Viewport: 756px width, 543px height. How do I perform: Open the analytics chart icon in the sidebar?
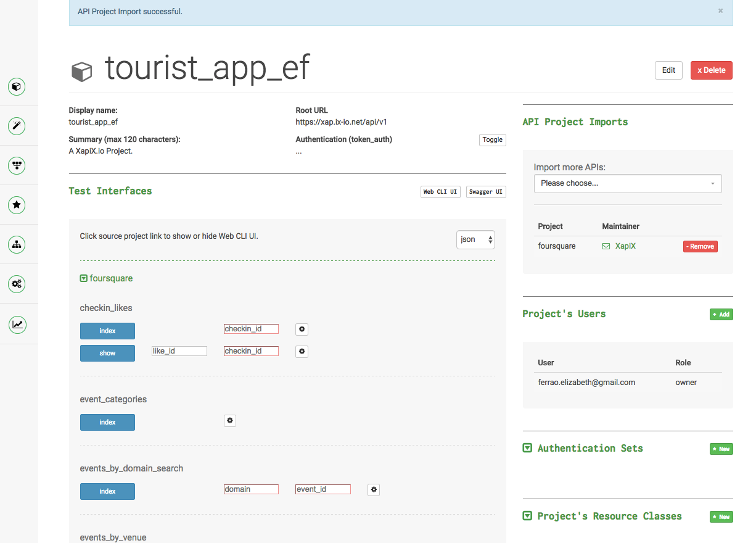click(17, 323)
